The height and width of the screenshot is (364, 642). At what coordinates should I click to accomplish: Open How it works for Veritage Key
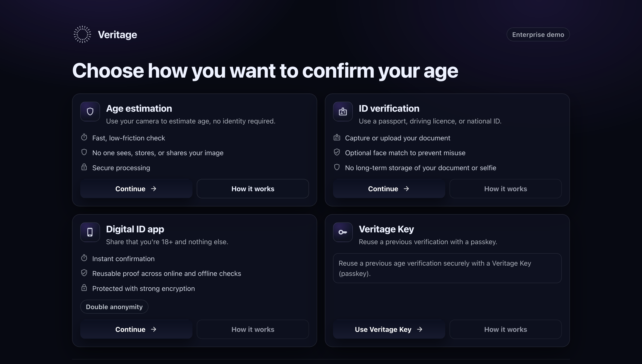[x=505, y=329]
